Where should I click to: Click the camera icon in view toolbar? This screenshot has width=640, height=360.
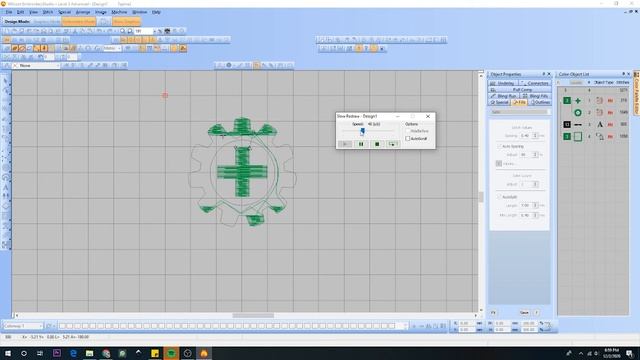(x=167, y=31)
